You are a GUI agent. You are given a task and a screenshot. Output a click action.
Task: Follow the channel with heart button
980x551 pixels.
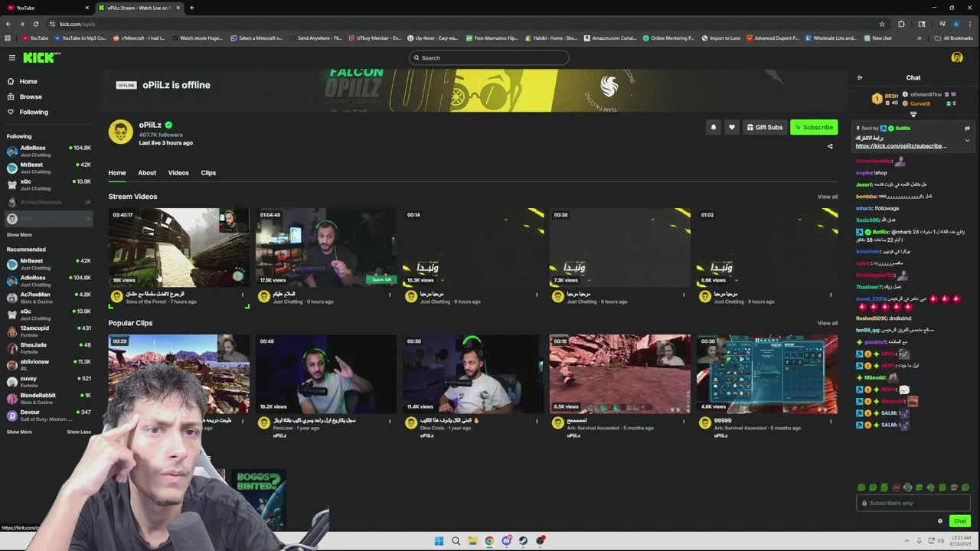pos(731,127)
